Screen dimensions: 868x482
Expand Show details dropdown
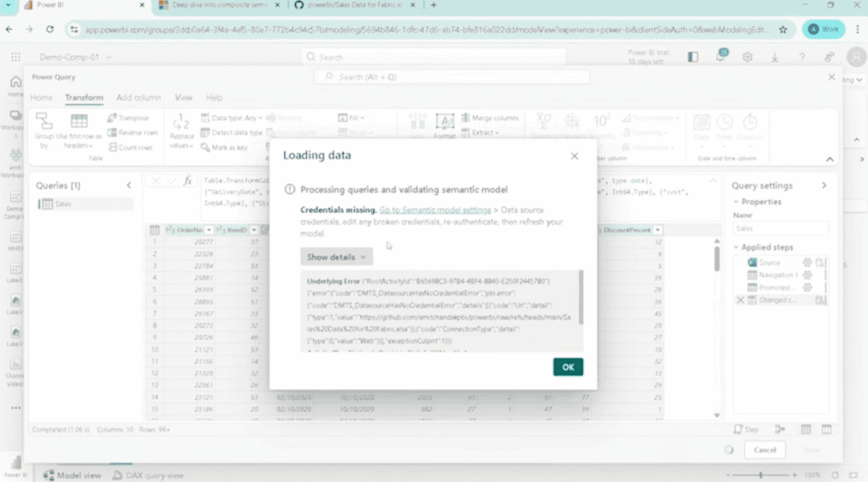pos(336,257)
